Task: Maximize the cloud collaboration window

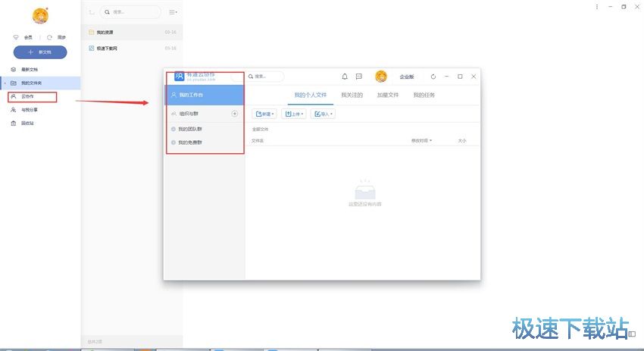Action: (460, 77)
